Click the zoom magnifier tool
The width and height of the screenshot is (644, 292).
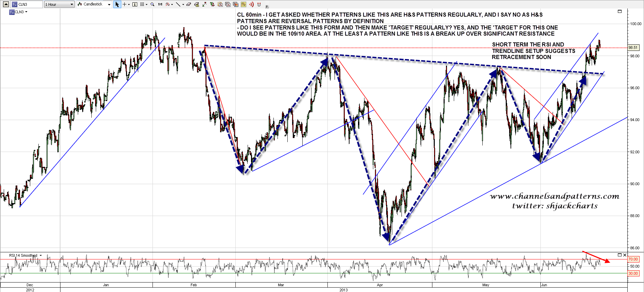point(153,4)
